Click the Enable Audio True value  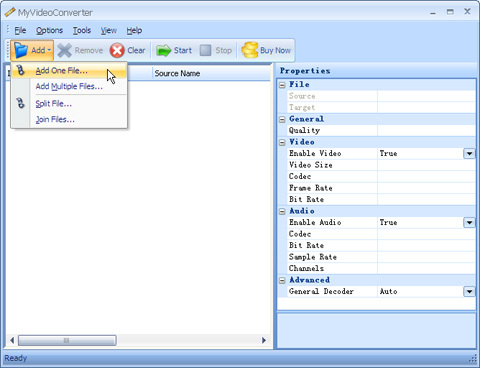click(x=388, y=223)
